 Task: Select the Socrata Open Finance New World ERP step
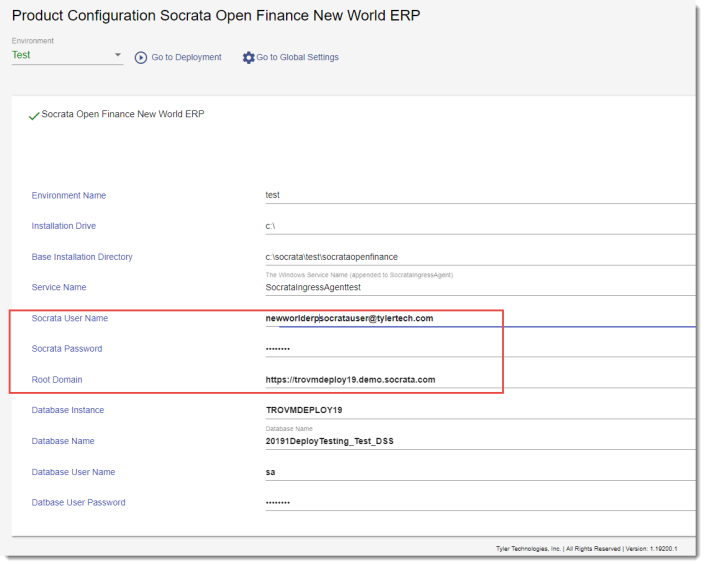coord(123,114)
